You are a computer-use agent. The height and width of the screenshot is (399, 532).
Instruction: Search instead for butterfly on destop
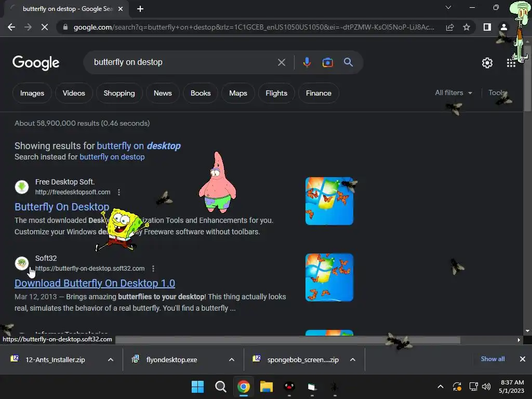coord(112,157)
